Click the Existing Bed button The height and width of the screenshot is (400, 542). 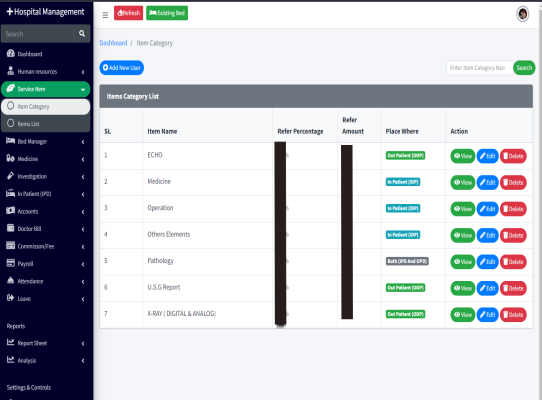coord(167,13)
